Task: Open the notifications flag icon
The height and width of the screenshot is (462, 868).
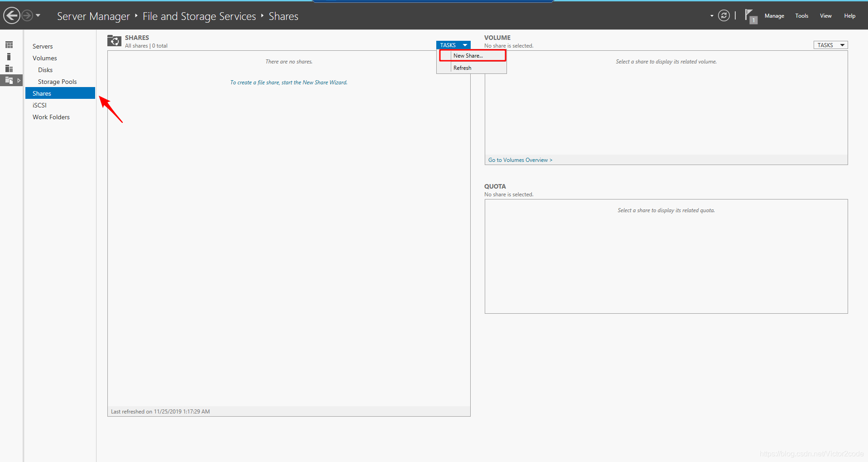Action: (x=750, y=16)
